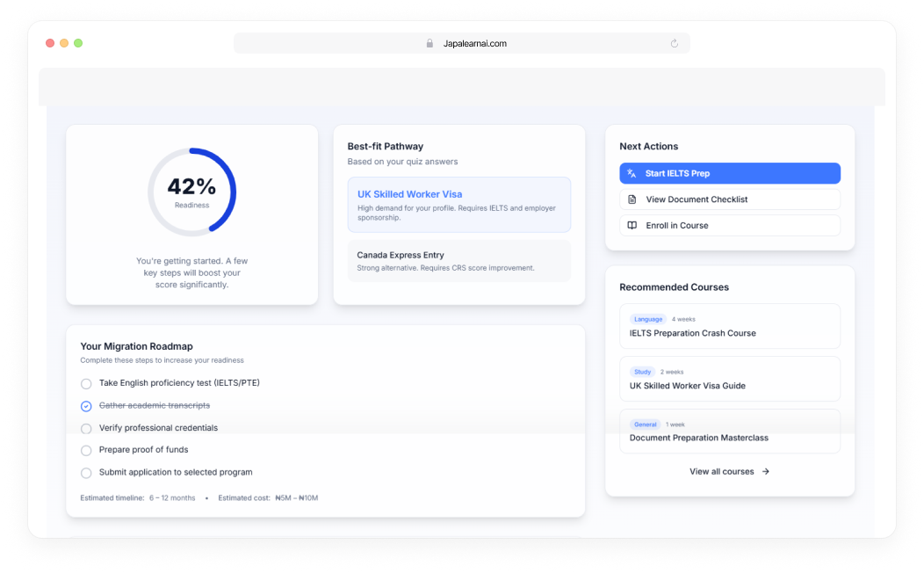The width and height of the screenshot is (924, 573).
Task: Click the green window maximize dot
Action: tap(78, 43)
